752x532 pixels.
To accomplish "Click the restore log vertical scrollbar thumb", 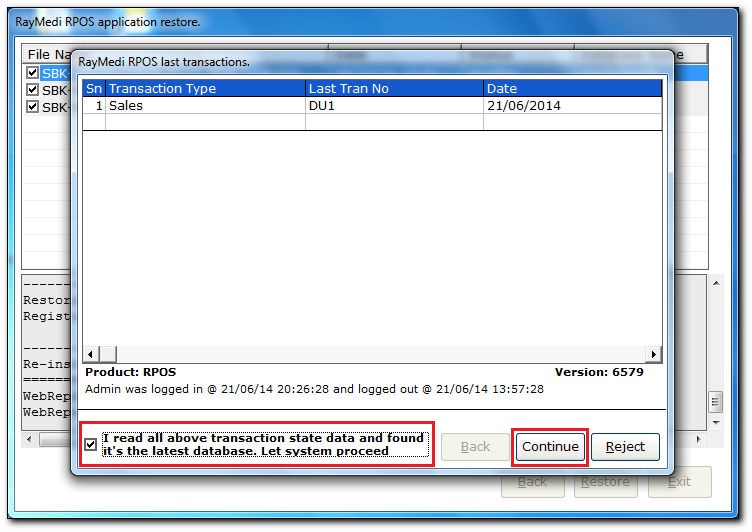I will click(x=716, y=402).
